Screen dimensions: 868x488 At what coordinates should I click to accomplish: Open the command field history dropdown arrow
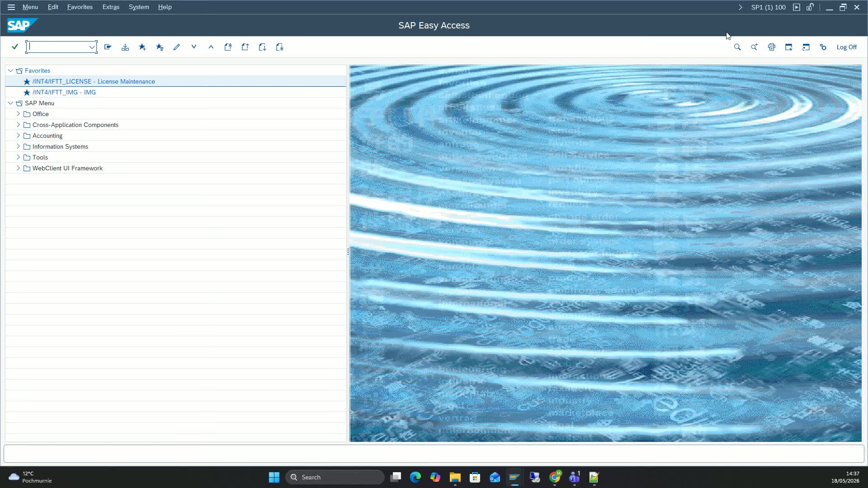click(92, 47)
